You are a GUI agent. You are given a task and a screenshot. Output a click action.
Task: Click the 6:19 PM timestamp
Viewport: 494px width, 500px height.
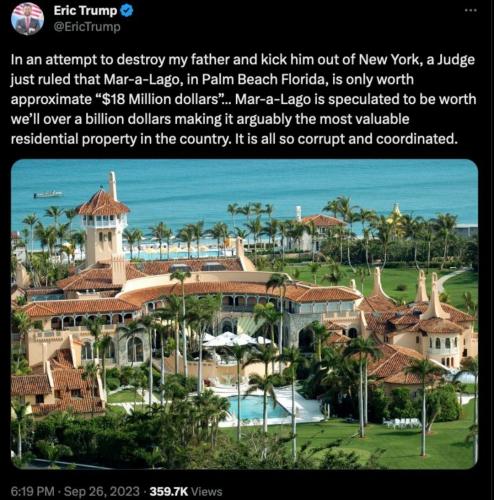(32, 491)
